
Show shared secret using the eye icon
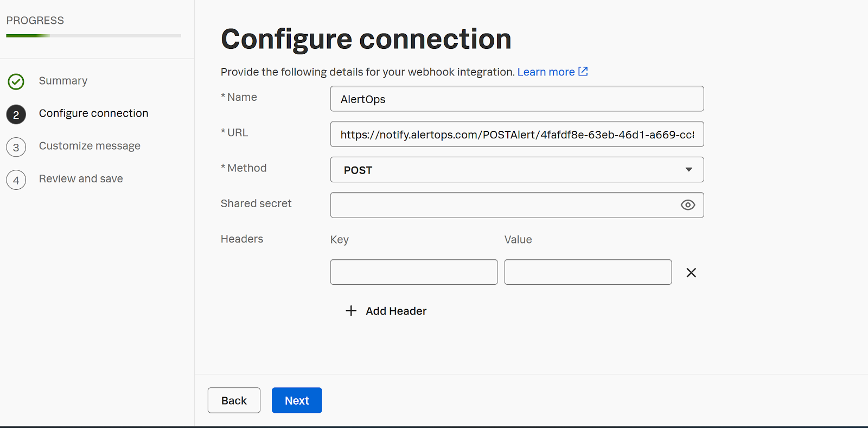(x=687, y=205)
